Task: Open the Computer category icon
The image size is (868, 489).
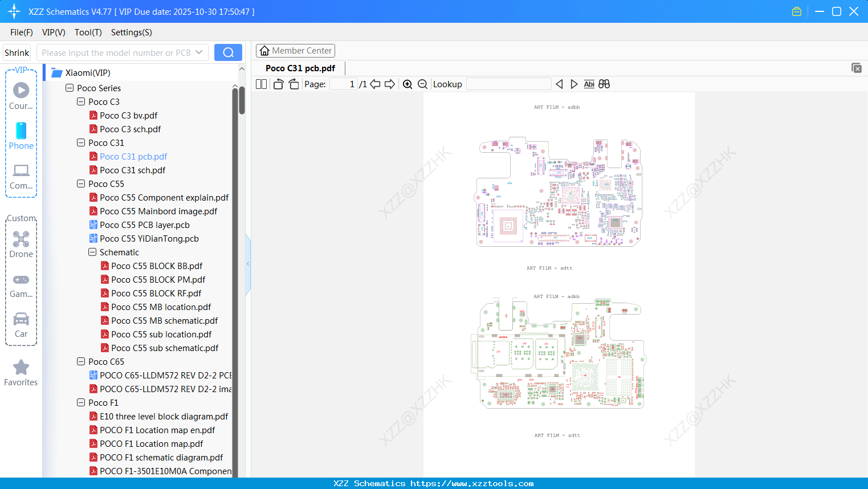Action: pos(21,176)
